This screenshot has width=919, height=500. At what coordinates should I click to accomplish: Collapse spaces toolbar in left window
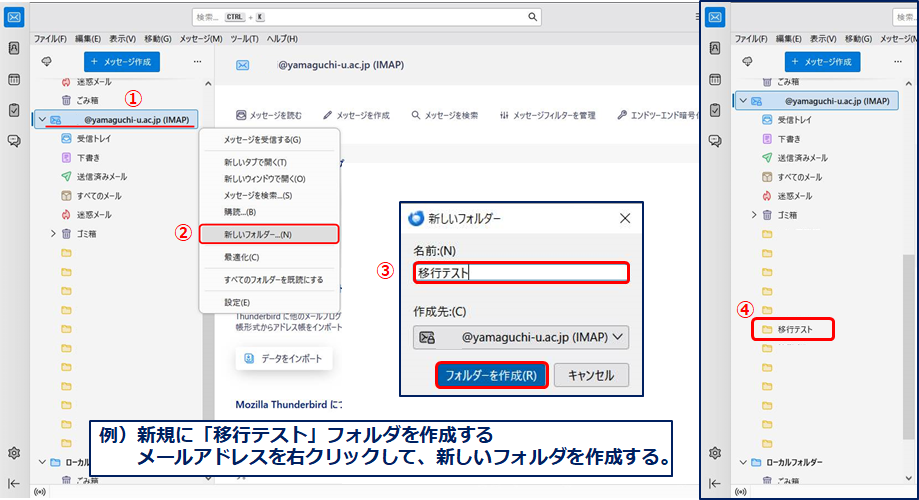pyautogui.click(x=14, y=484)
